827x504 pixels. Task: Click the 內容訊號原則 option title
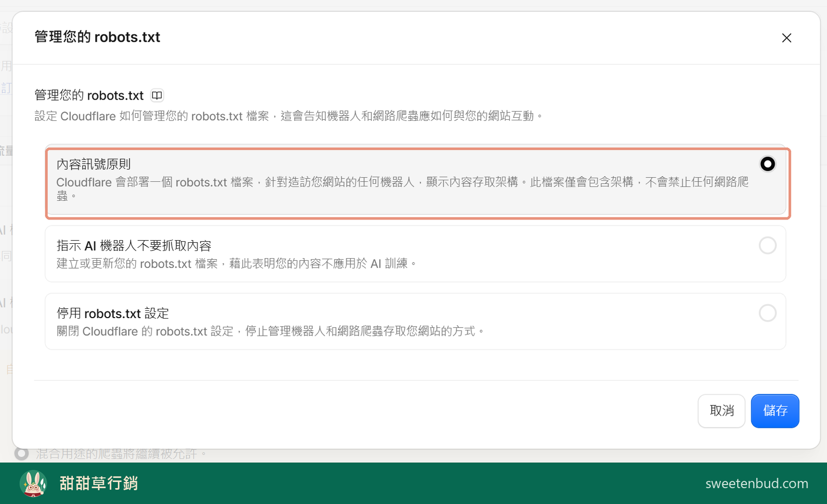click(x=94, y=164)
